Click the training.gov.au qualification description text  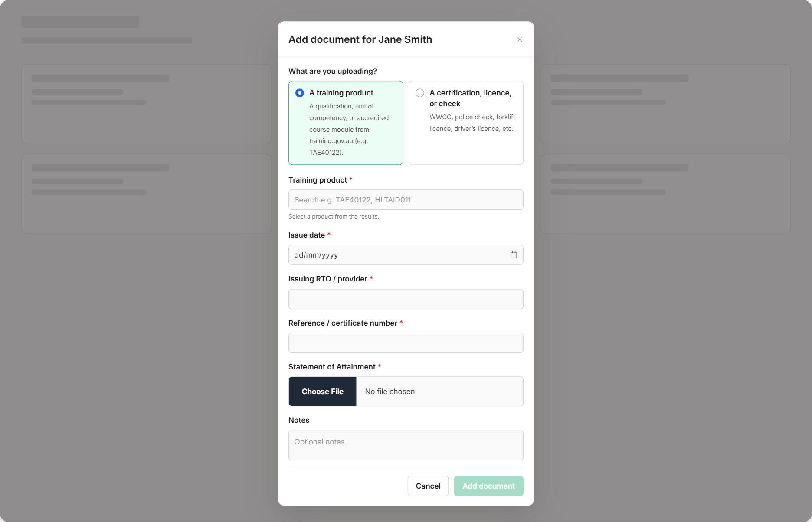(349, 129)
